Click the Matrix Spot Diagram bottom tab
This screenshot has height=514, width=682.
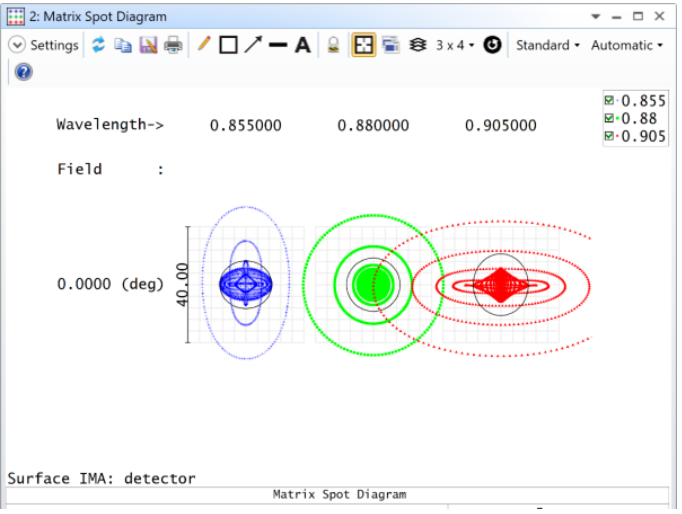[339, 494]
